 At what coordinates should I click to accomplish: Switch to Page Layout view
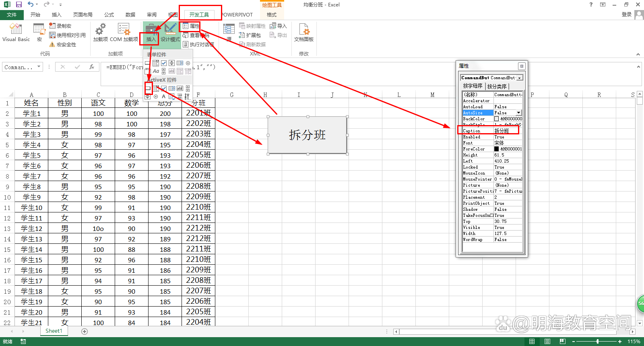[x=547, y=341]
